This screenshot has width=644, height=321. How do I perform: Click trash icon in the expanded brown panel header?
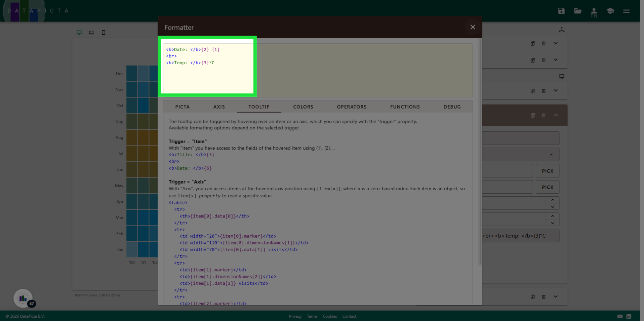click(544, 115)
